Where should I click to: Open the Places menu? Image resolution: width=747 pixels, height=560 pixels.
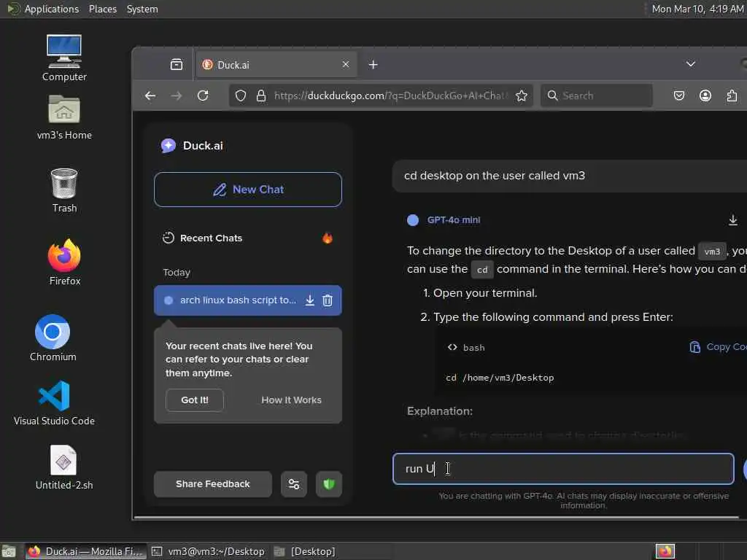(103, 9)
